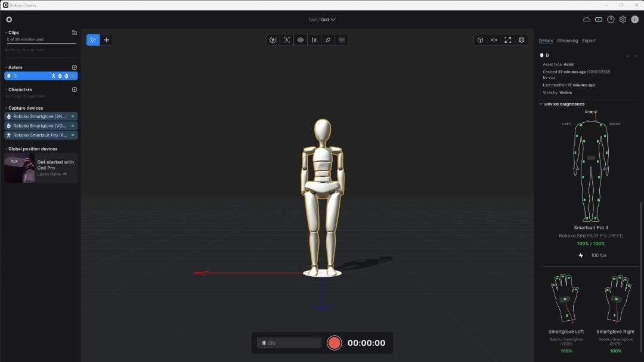Add a new actor

click(x=75, y=67)
